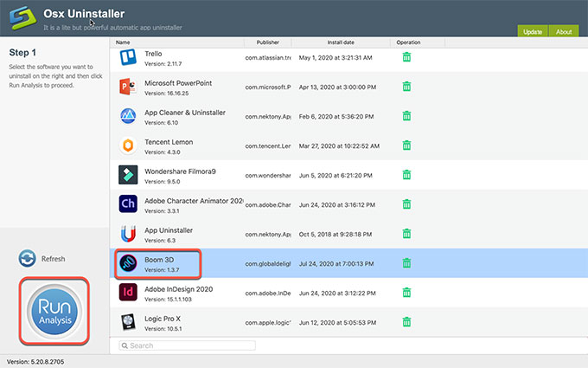The height and width of the screenshot is (368, 588).
Task: Delete Trello using its trash icon
Action: 406,57
